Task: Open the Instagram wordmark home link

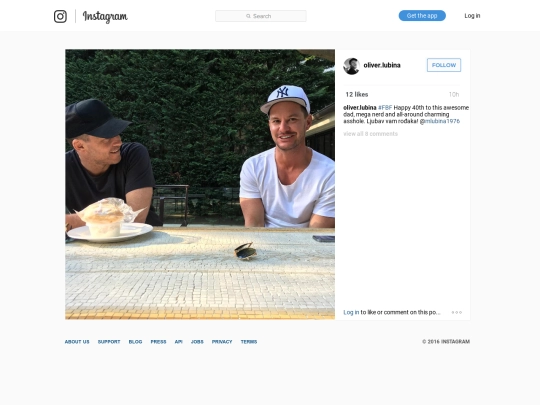Action: point(105,17)
